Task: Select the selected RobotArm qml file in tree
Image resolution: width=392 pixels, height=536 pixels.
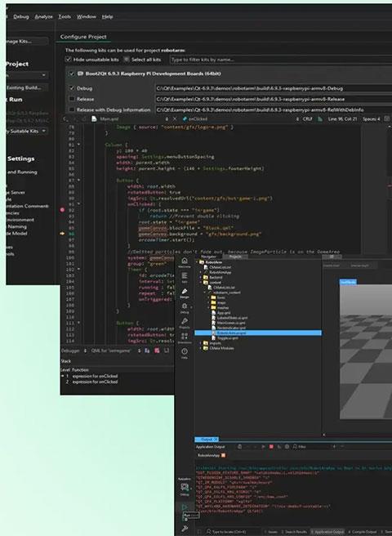Action: pos(258,333)
